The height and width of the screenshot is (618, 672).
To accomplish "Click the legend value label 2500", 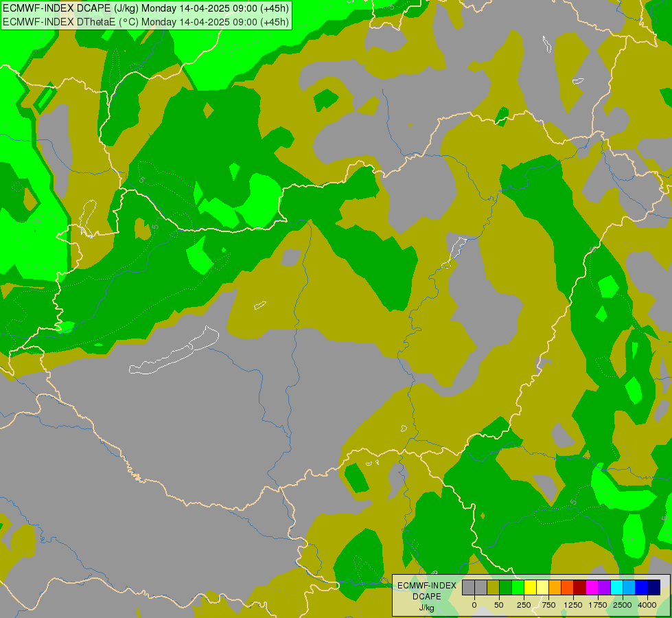I will coord(623,605).
